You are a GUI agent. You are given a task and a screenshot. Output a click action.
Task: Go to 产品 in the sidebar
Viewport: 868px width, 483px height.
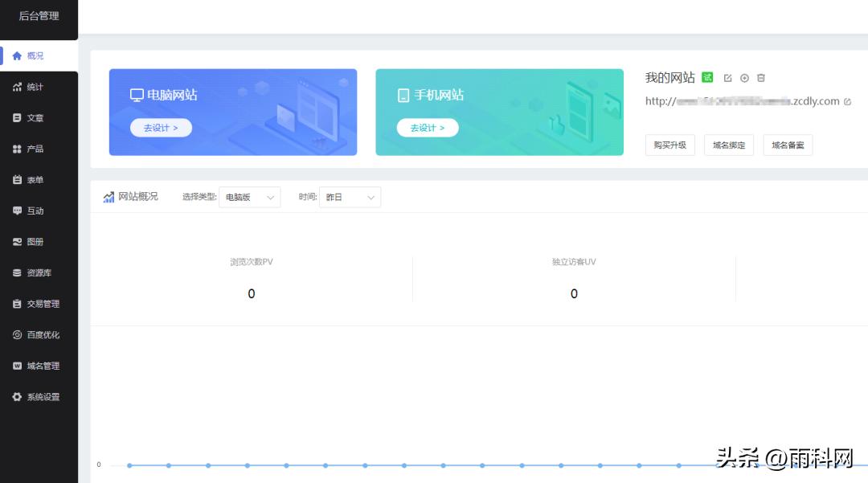pyautogui.click(x=35, y=149)
